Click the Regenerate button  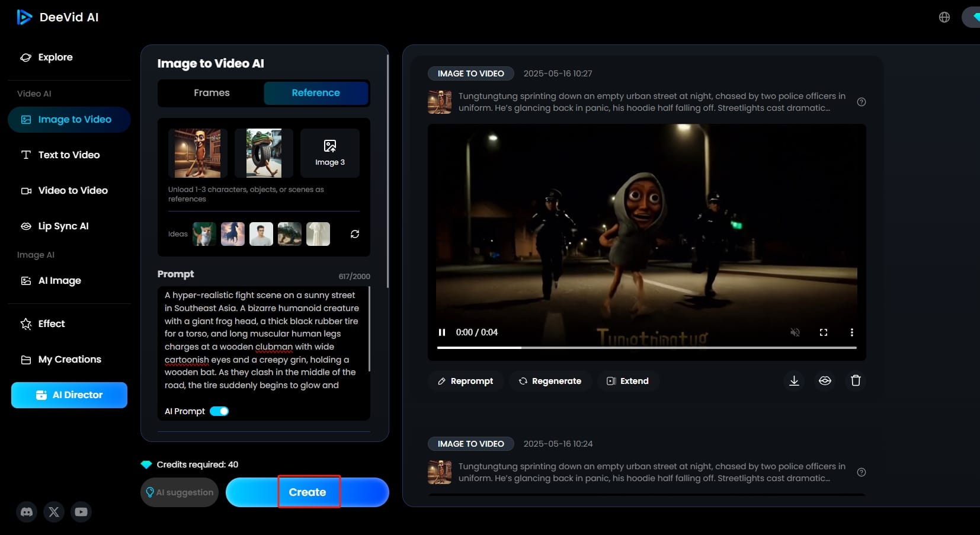click(550, 381)
